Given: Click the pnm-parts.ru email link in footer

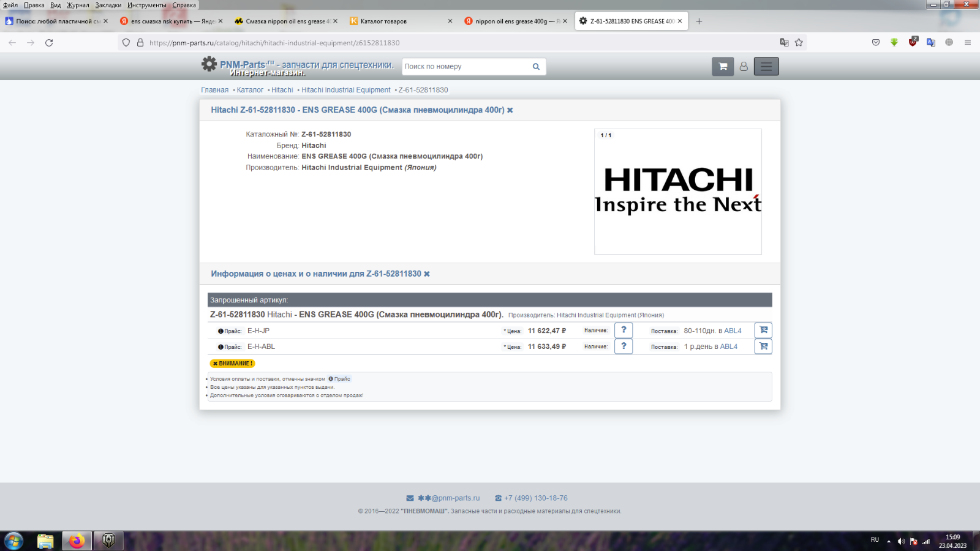Looking at the screenshot, I should point(448,498).
